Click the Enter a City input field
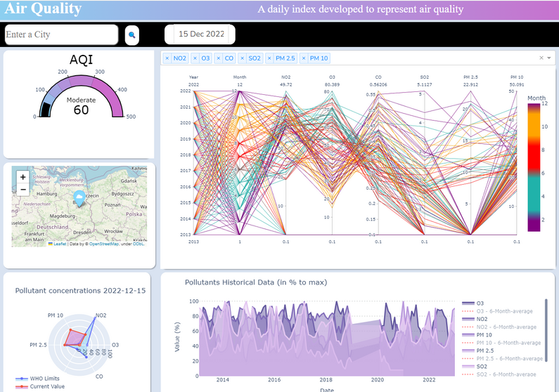This screenshot has height=392, width=559. pos(61,34)
